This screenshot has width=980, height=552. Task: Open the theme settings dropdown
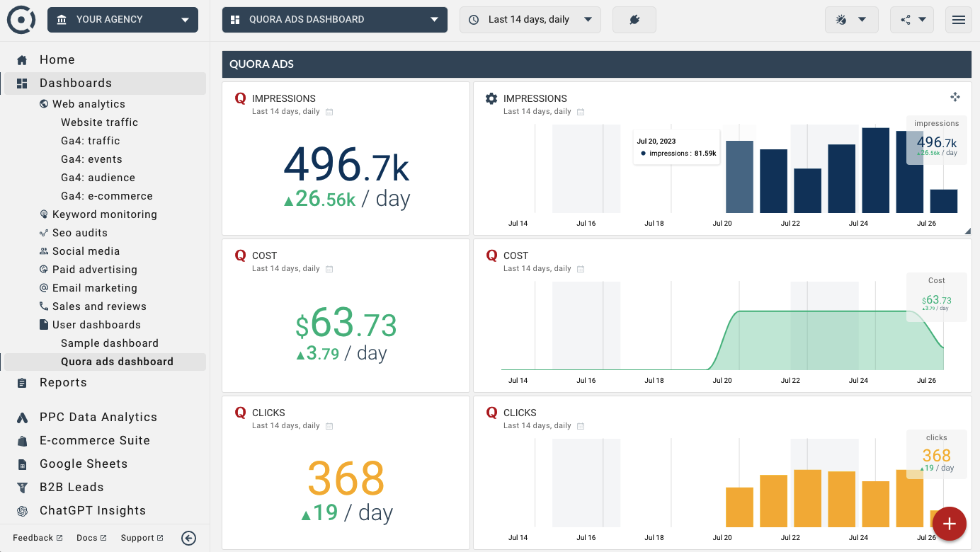[852, 20]
